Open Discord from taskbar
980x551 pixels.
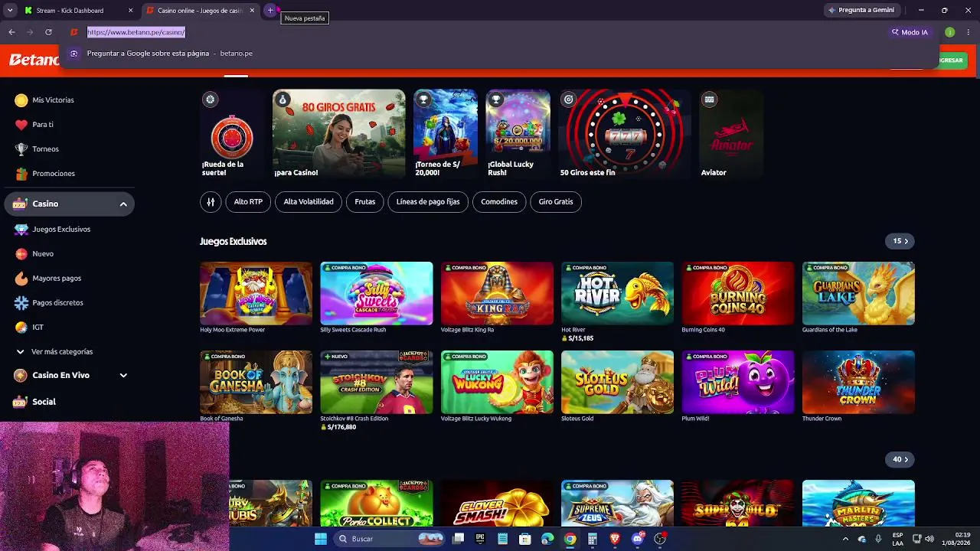pyautogui.click(x=637, y=539)
